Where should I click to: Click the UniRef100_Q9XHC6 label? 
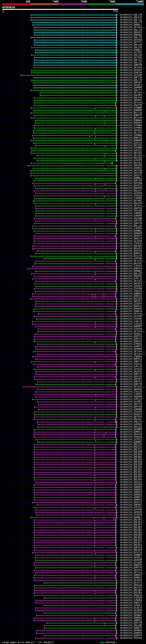131,130
